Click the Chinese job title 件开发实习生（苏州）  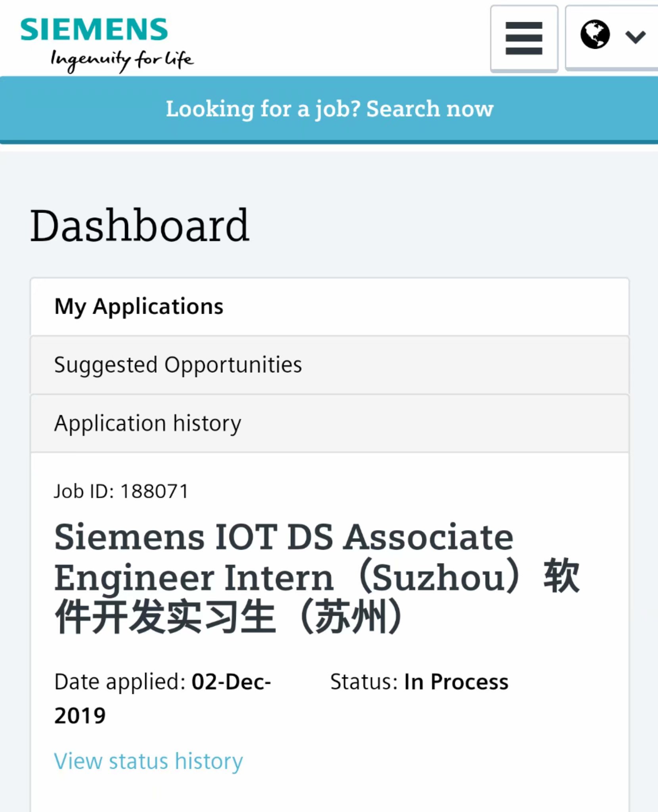[x=229, y=617]
